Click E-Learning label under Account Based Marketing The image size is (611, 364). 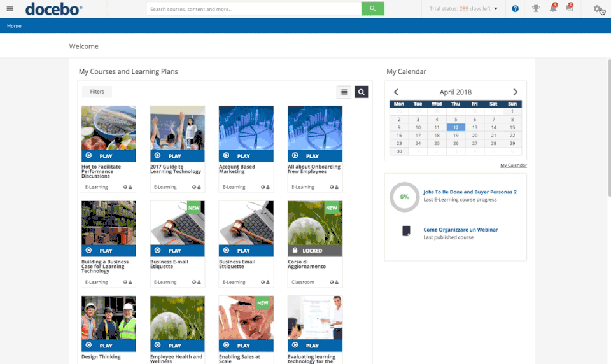(x=234, y=187)
